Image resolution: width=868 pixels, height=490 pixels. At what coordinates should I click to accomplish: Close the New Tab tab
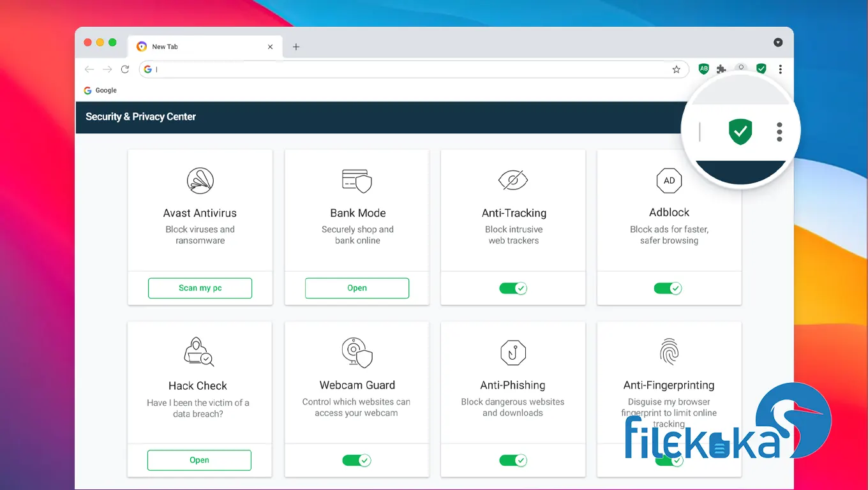pos(270,47)
